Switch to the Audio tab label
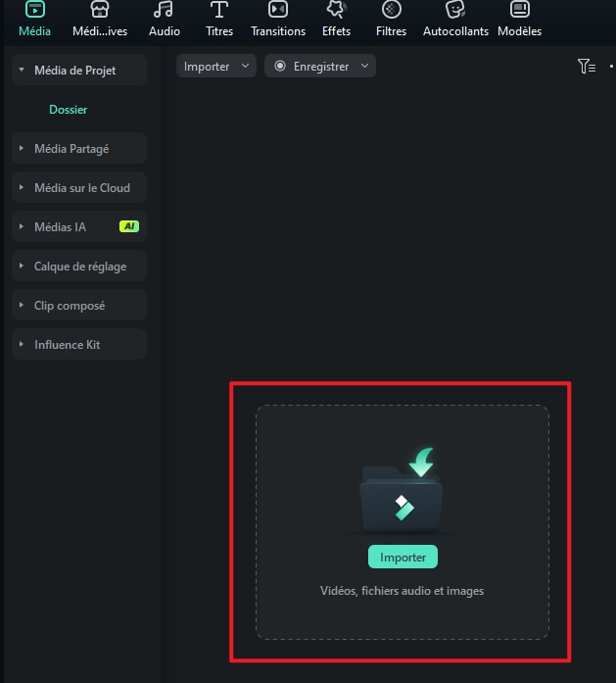The width and height of the screenshot is (616, 683). (165, 31)
